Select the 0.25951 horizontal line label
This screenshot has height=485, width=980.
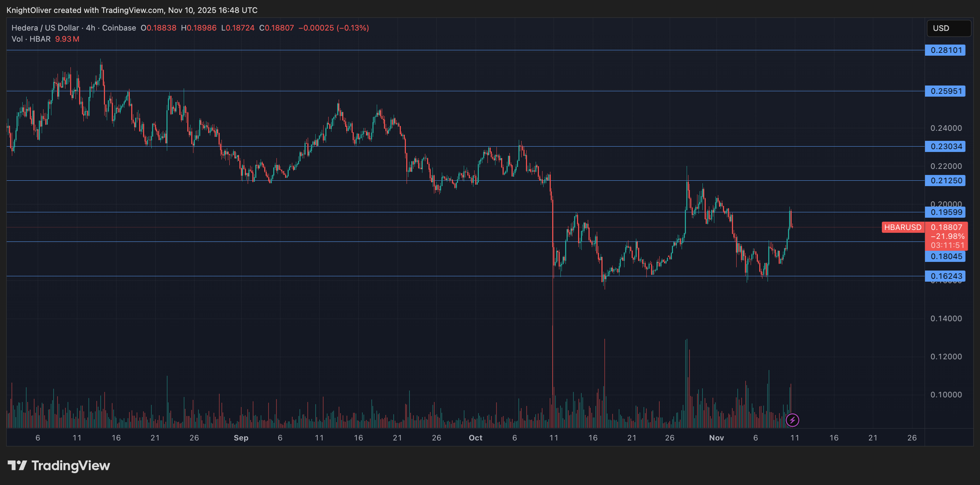pyautogui.click(x=945, y=91)
